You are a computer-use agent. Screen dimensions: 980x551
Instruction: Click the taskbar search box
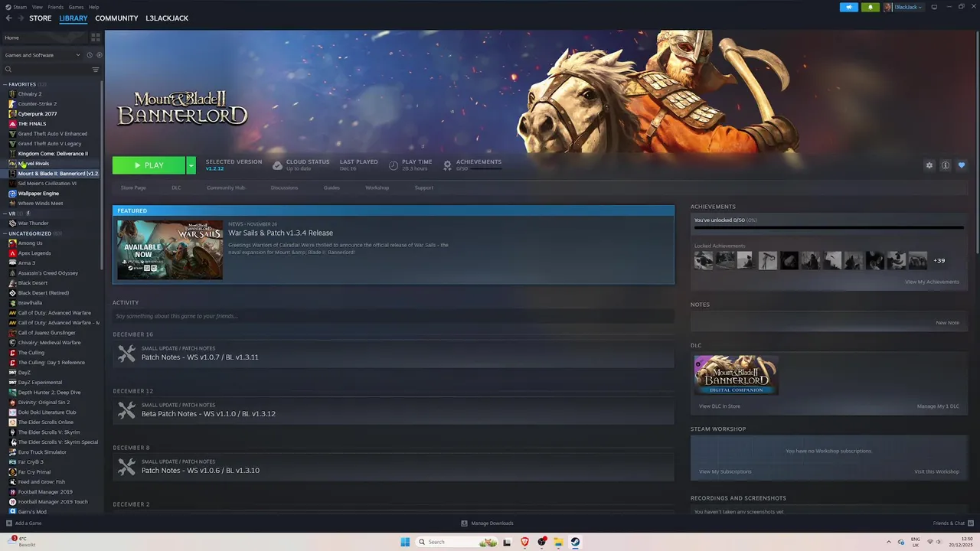pos(458,542)
